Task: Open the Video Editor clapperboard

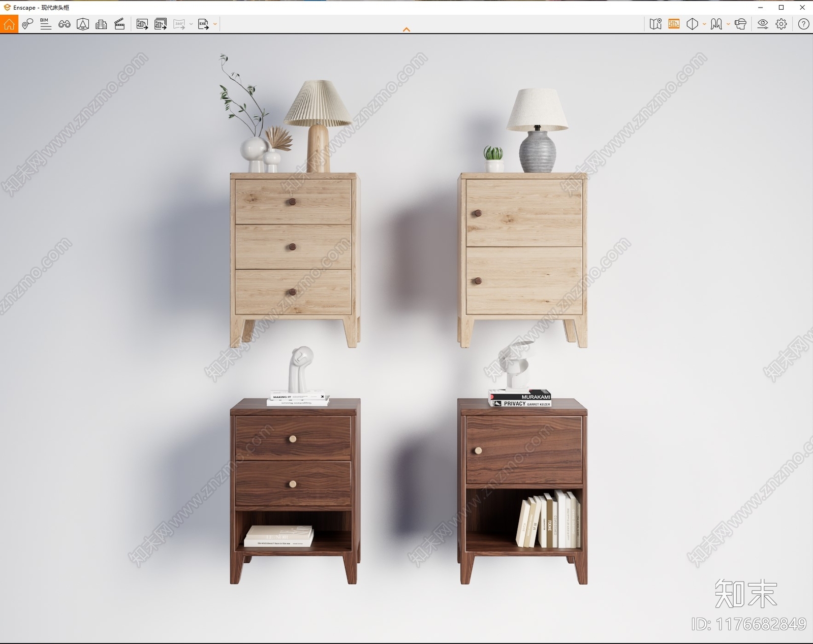Action: click(119, 24)
